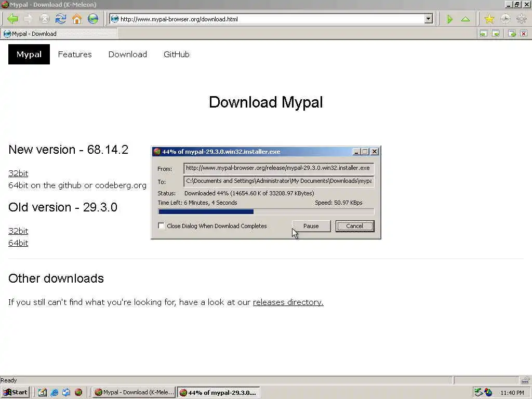Screen dimensions: 532x399
Task: Go back with the green arrow
Action: point(12,19)
